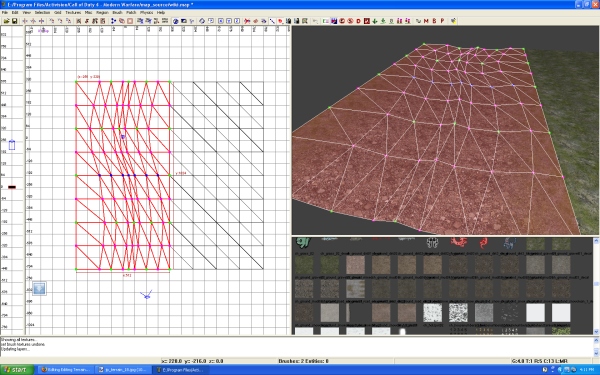Click the Open map folder icon
The image size is (600, 375).
[x=7, y=21]
